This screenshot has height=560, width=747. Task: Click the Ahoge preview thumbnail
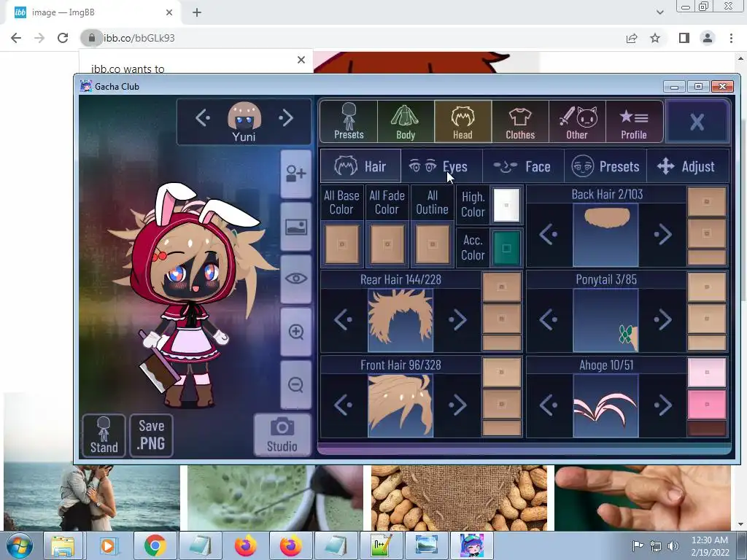coord(605,405)
